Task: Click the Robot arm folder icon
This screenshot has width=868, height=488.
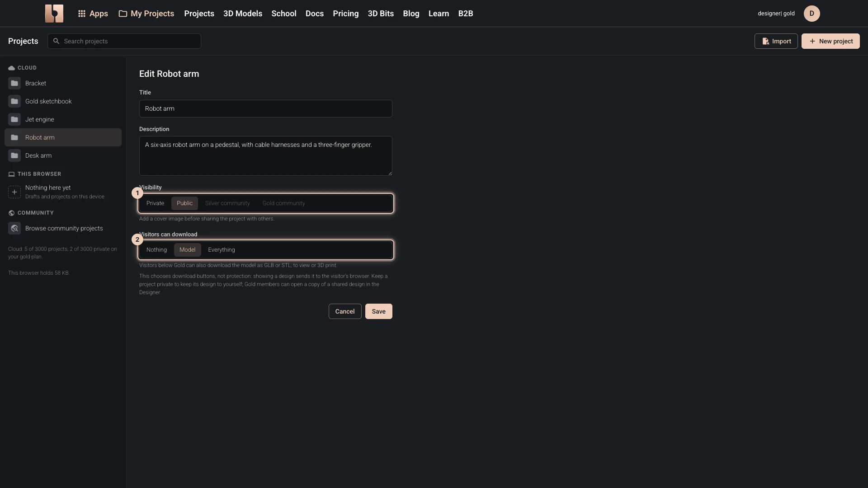Action: (x=14, y=137)
